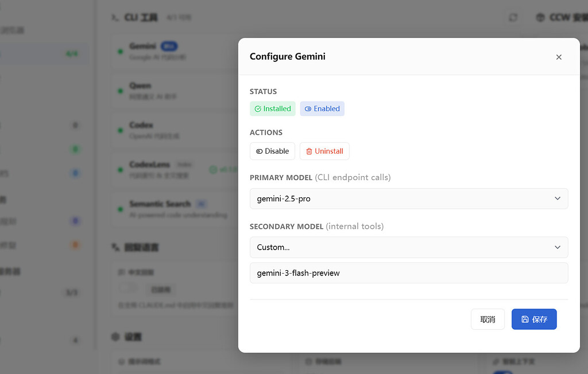The width and height of the screenshot is (588, 374).
Task: Save configuration with the 保存 button
Action: click(534, 320)
